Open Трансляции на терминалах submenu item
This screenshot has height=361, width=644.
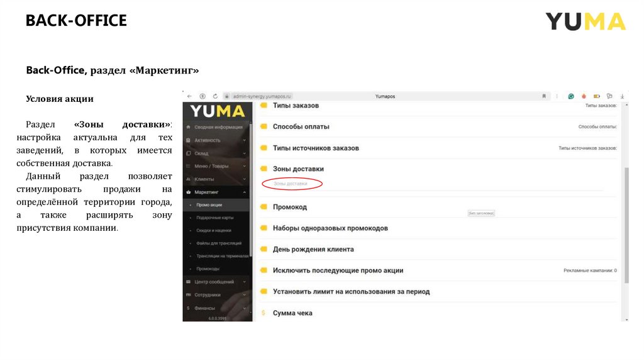[222, 256]
